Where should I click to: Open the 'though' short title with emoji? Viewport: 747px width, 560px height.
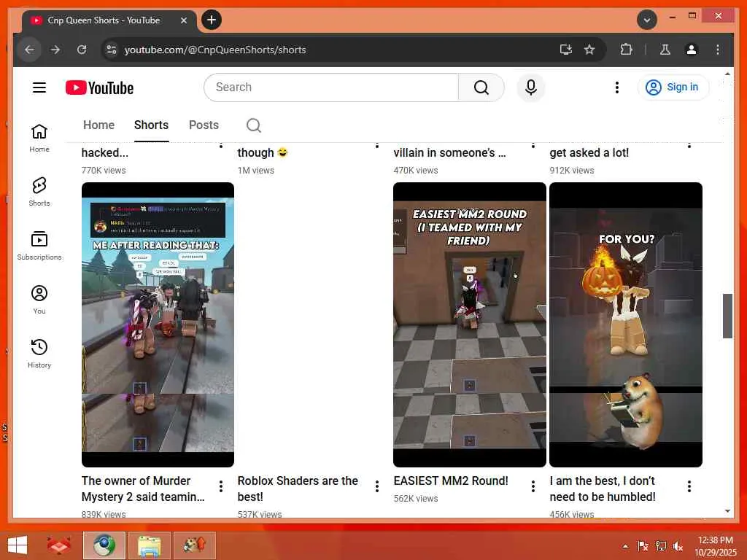(263, 152)
